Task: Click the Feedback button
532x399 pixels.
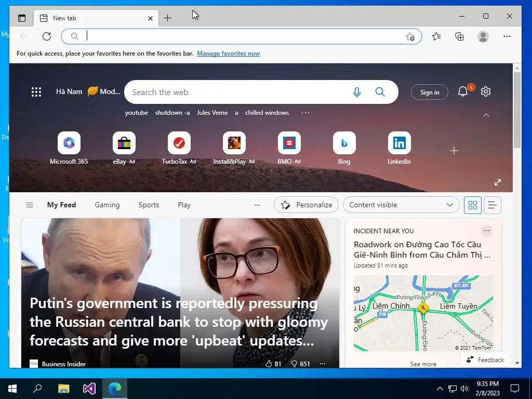Action: point(485,360)
